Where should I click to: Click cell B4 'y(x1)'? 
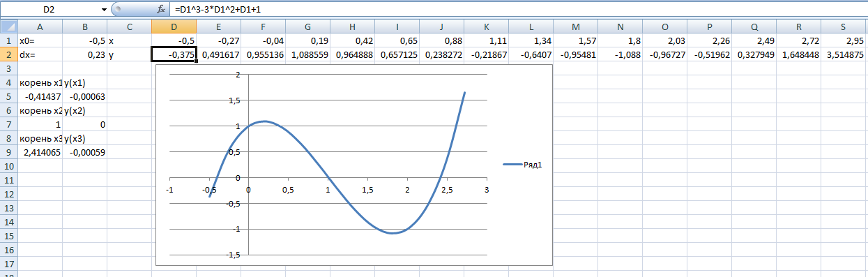click(84, 82)
